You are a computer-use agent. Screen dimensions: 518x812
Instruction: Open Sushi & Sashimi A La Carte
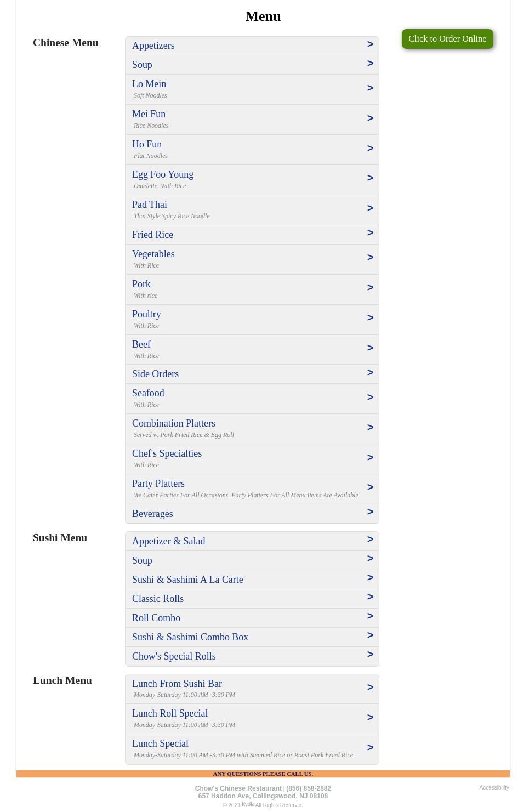tap(187, 580)
